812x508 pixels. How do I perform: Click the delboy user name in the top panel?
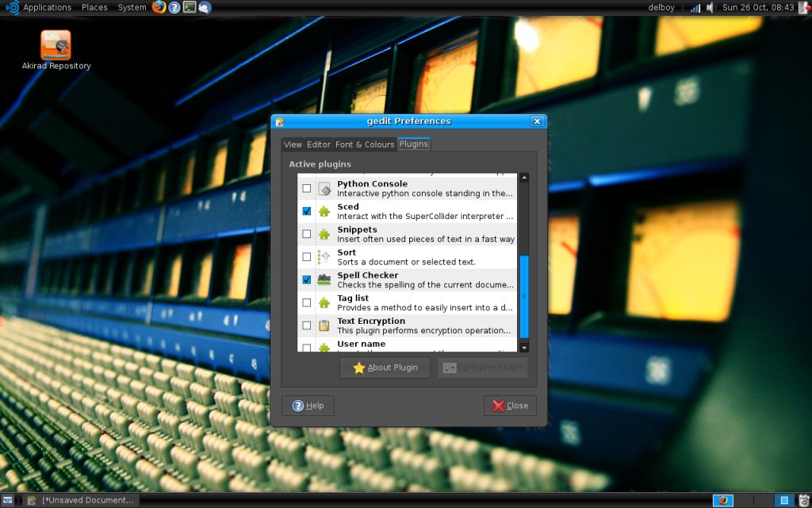click(x=662, y=7)
